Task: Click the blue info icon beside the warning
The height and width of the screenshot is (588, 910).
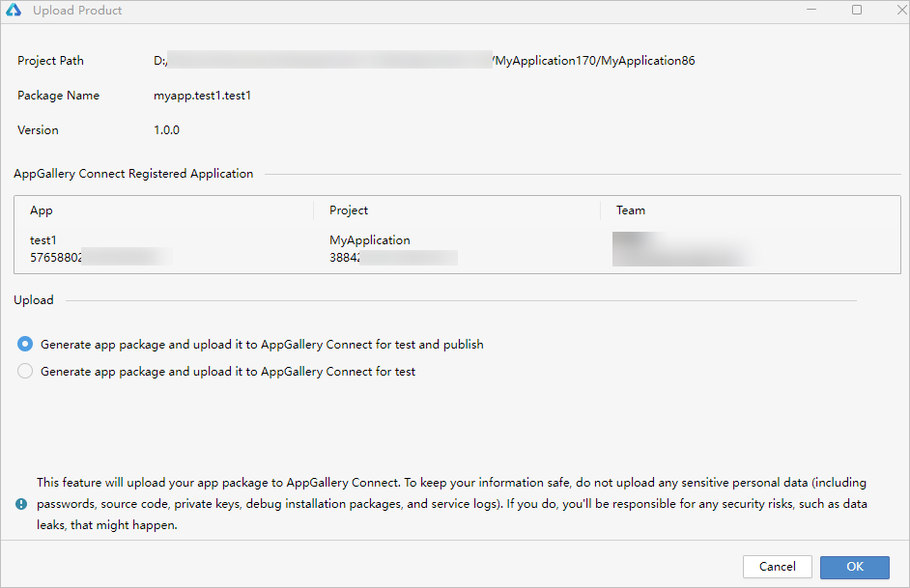Action: 21,504
